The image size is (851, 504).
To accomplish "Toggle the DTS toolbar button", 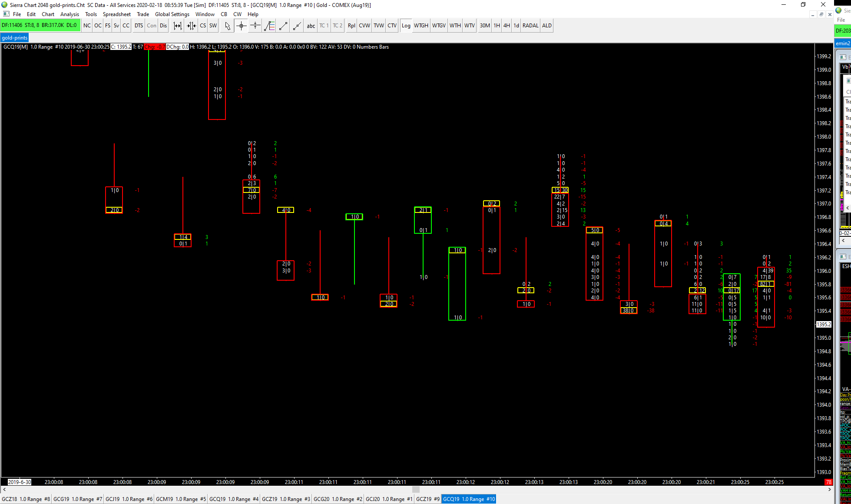I will (x=139, y=26).
